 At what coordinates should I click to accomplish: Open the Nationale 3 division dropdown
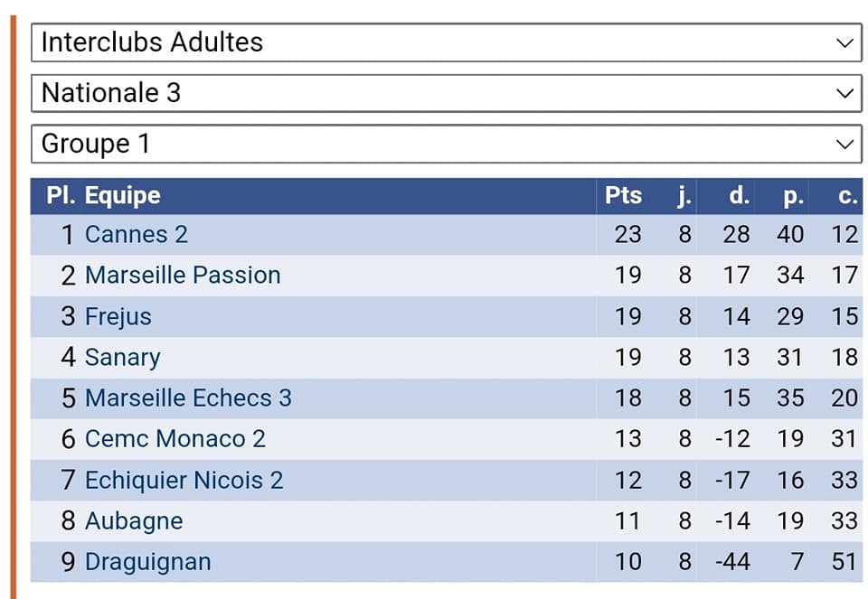click(x=447, y=93)
